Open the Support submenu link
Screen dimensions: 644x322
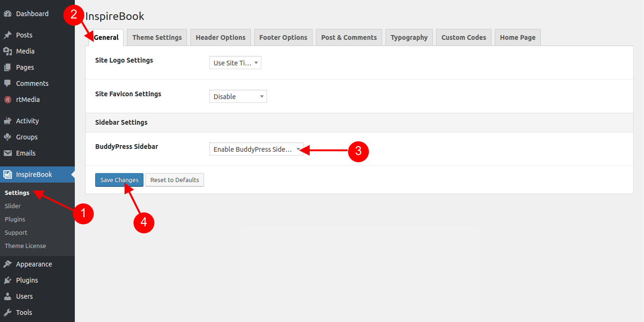tap(16, 233)
